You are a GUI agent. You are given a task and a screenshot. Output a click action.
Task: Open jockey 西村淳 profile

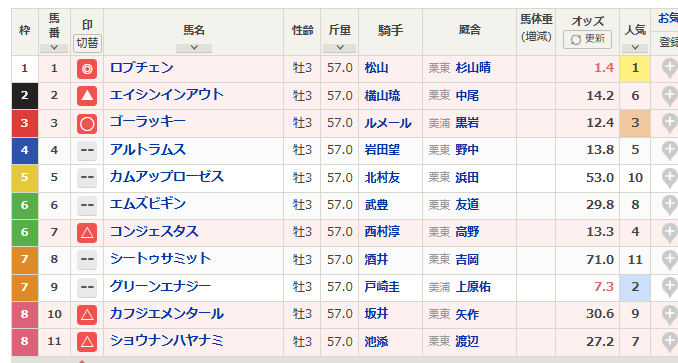pos(382,232)
